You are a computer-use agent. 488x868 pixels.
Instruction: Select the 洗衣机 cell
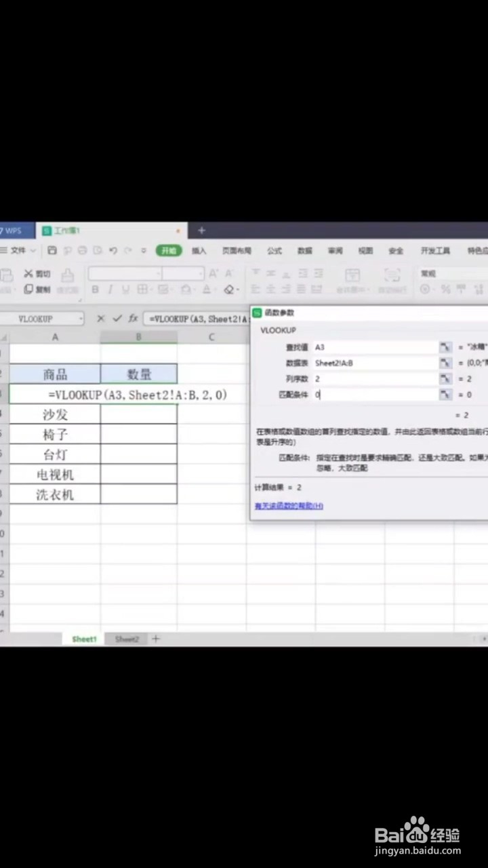(x=55, y=494)
